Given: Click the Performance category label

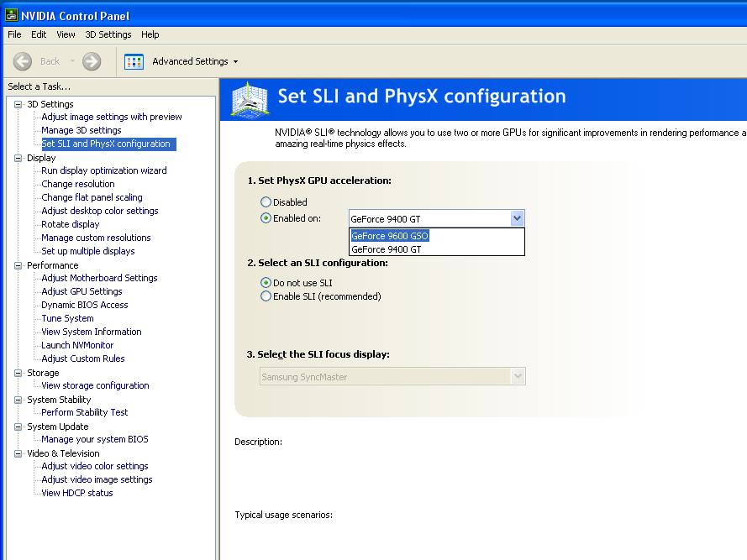Looking at the screenshot, I should 52,265.
